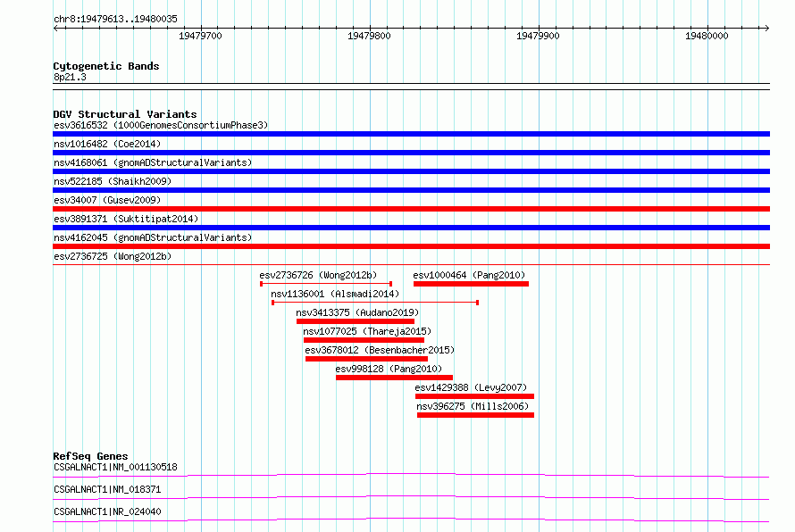Viewport: 795px width, 532px height.
Task: Click the blue bar under nsv4168061
Action: pyautogui.click(x=411, y=171)
